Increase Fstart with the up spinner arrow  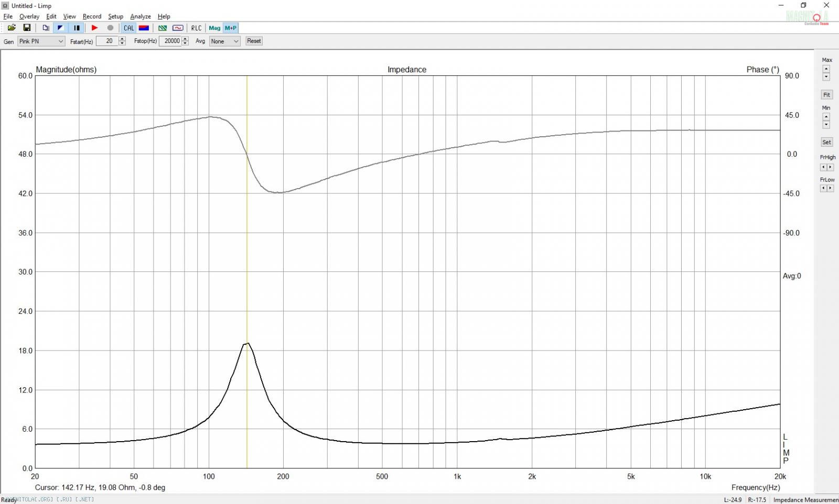tap(122, 39)
